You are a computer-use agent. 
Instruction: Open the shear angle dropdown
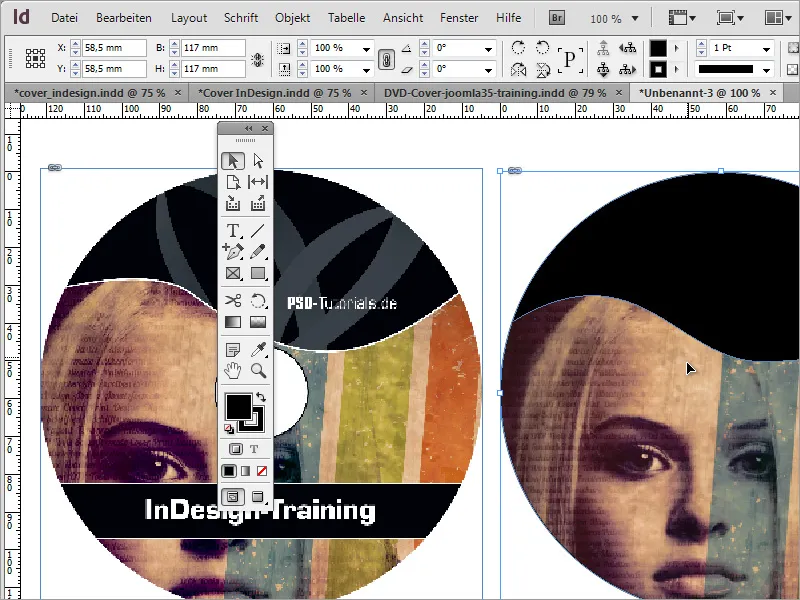488,69
